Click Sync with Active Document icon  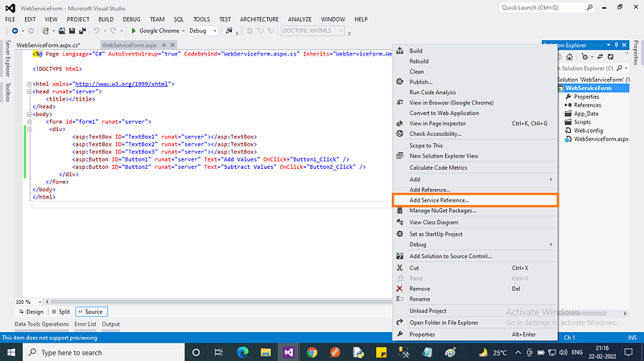coord(600,57)
